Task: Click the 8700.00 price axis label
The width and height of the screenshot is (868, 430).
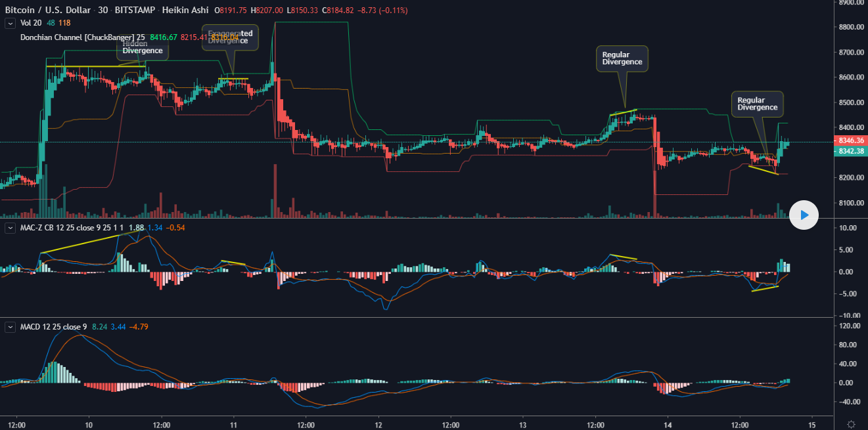Action: pos(851,52)
